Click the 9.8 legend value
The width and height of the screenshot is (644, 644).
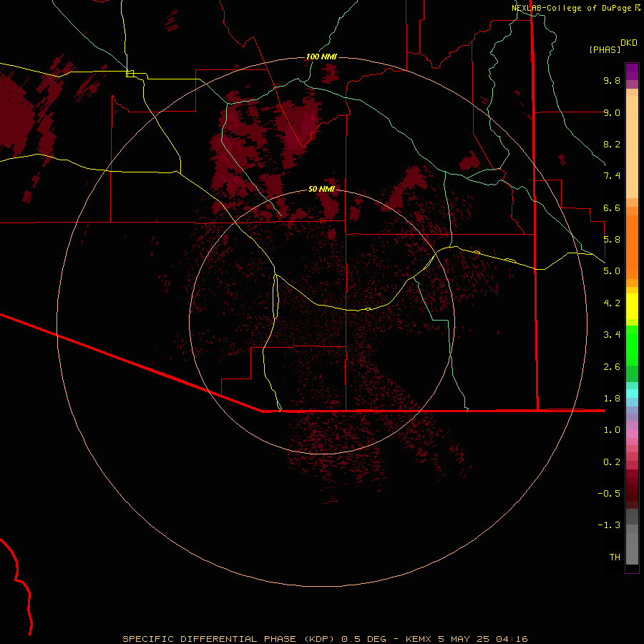(612, 80)
